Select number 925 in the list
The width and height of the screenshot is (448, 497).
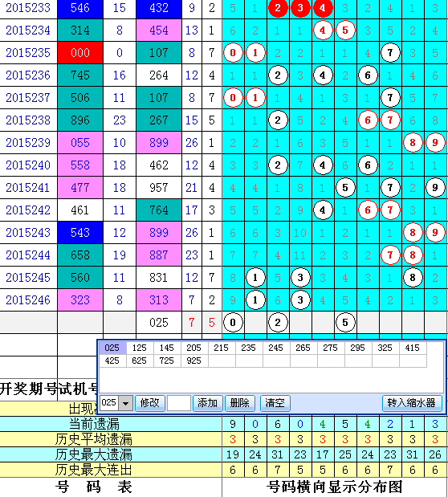(194, 361)
